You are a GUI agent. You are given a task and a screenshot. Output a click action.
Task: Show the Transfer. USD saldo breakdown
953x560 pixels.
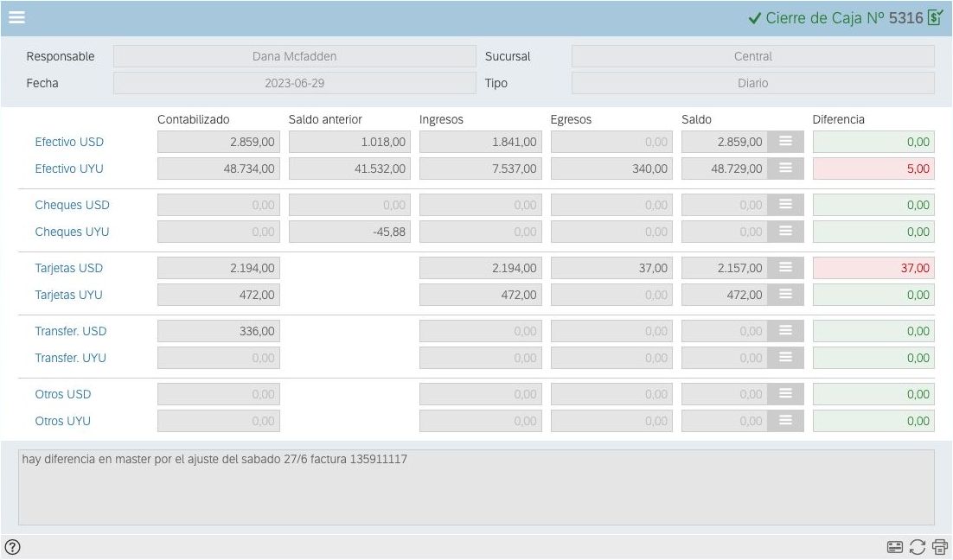click(785, 331)
